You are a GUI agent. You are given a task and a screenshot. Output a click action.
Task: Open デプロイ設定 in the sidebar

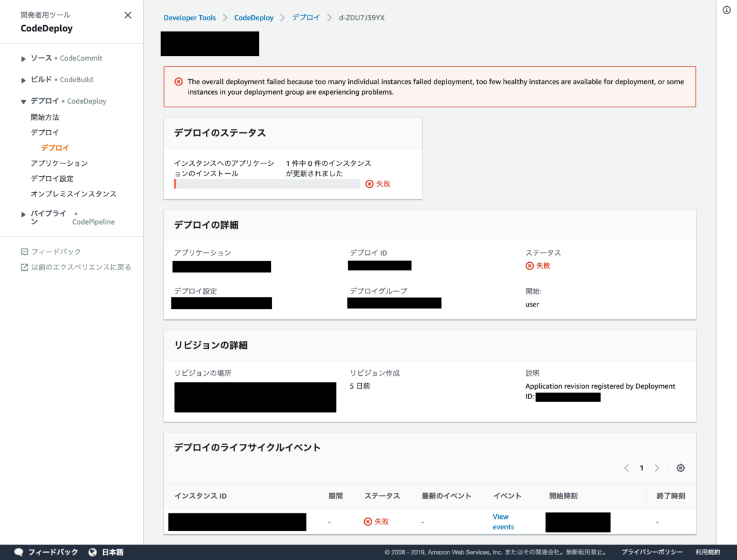52,179
